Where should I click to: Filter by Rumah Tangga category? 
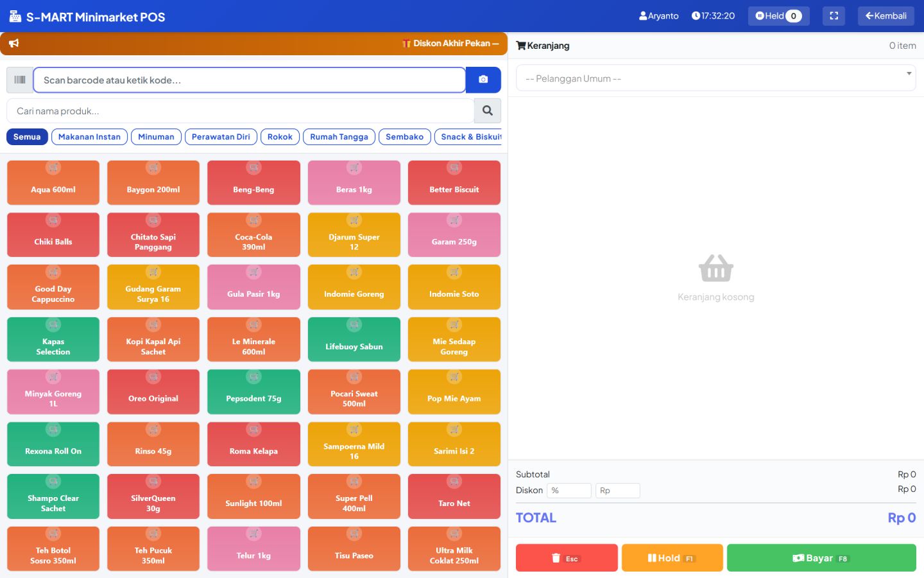[339, 137]
